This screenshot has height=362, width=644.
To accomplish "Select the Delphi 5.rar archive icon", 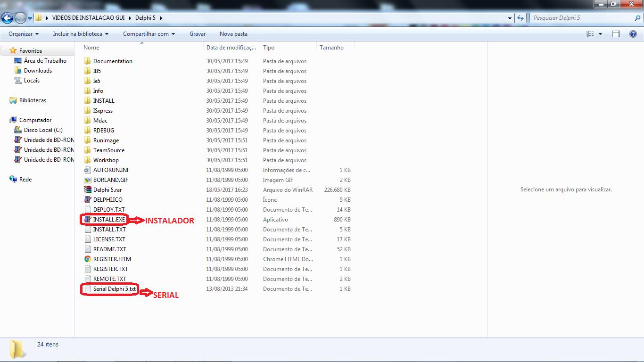I will click(87, 189).
